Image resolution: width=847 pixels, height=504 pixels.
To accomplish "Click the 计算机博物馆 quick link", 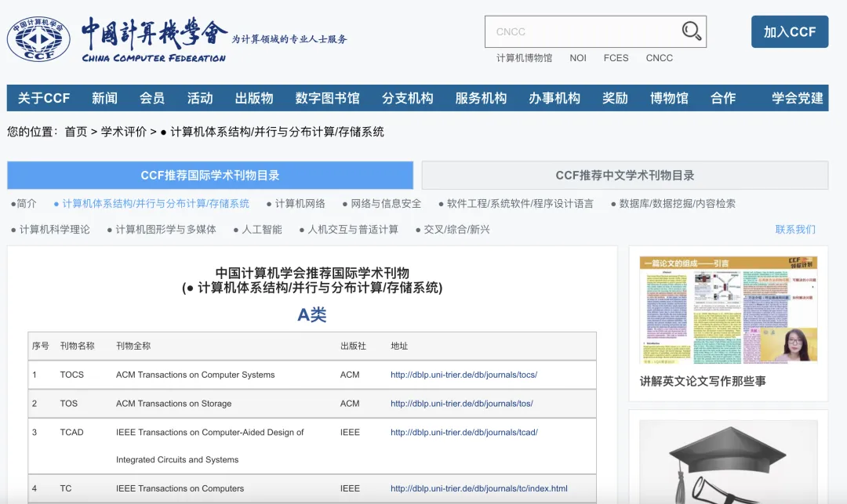I will (x=524, y=58).
